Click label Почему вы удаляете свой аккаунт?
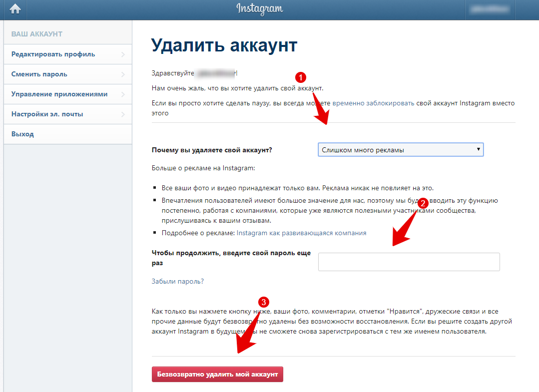539x392 pixels. point(212,150)
